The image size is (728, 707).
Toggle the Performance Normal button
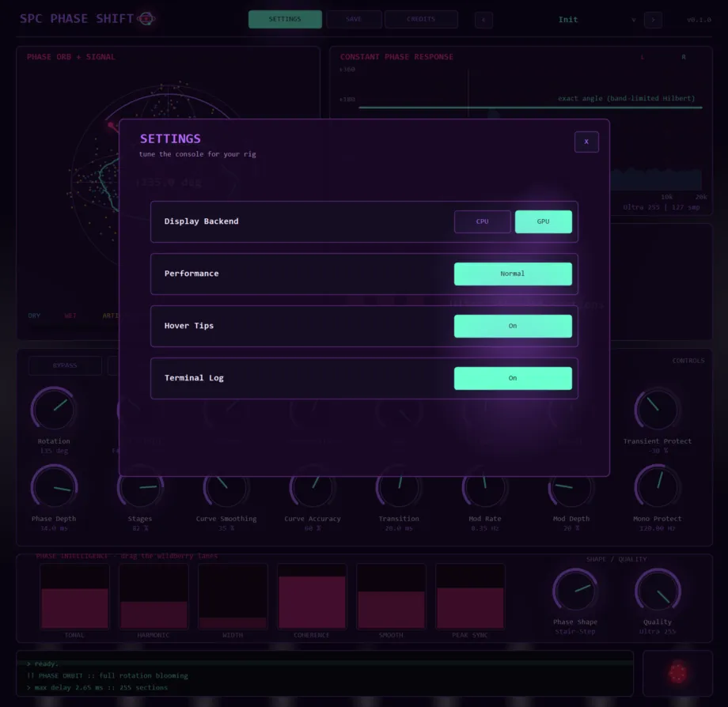click(513, 274)
